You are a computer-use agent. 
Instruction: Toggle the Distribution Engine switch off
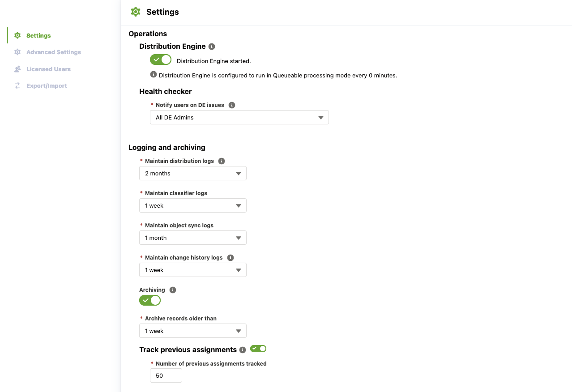(x=161, y=60)
